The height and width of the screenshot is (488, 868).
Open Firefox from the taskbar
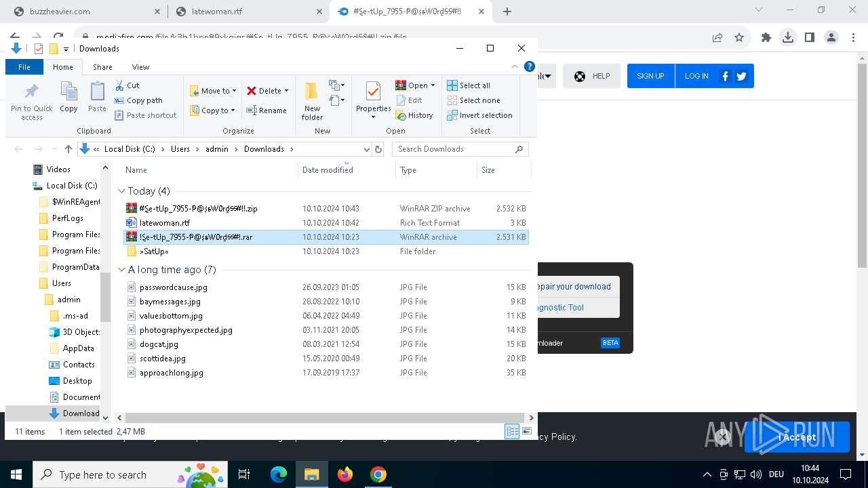click(345, 474)
